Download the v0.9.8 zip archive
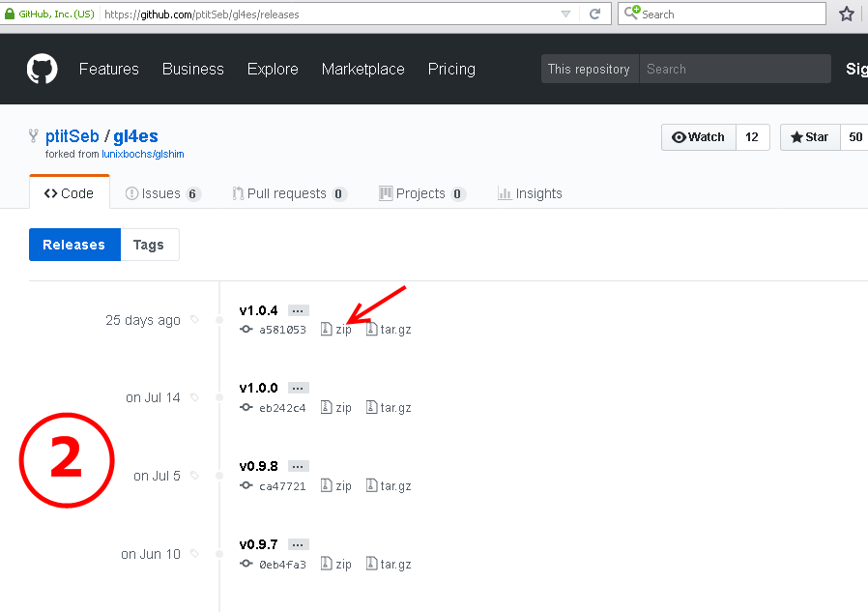 coord(343,486)
